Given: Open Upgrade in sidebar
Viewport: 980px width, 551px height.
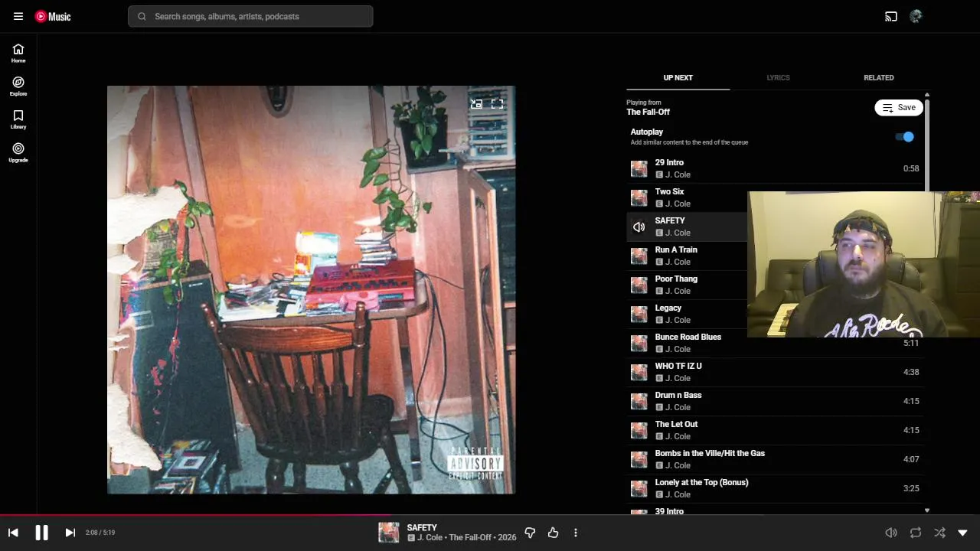Looking at the screenshot, I should pyautogui.click(x=18, y=152).
